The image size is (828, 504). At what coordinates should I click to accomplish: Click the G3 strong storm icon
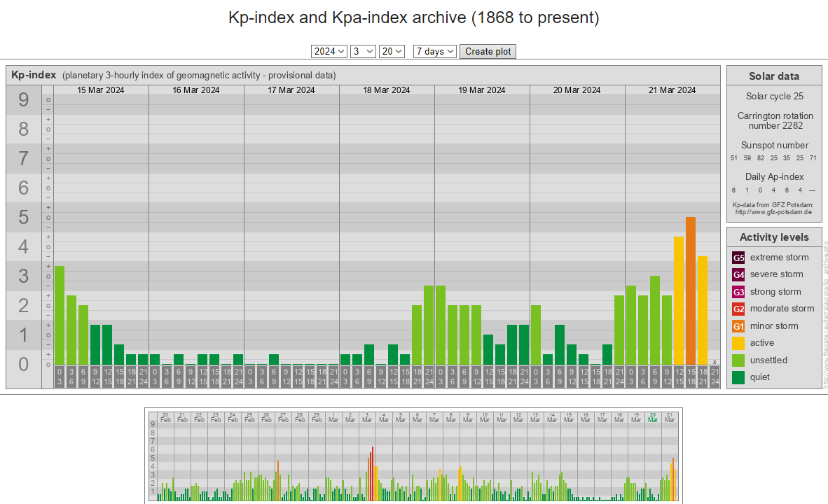click(x=738, y=292)
